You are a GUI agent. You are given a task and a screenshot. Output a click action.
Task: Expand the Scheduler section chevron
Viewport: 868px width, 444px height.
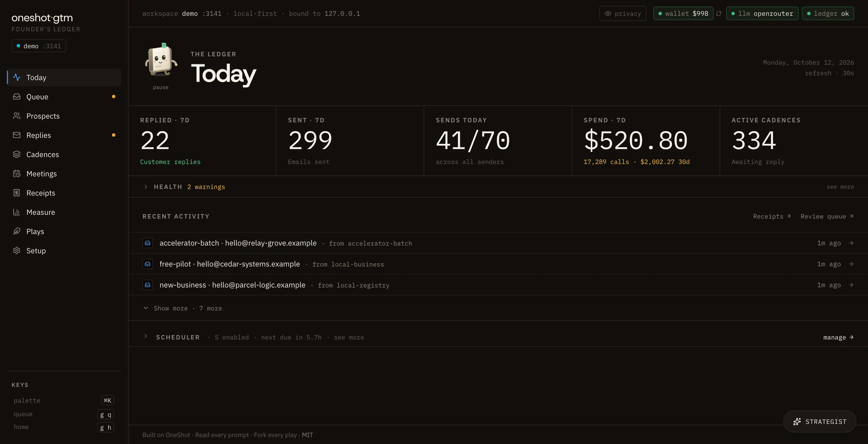(146, 336)
